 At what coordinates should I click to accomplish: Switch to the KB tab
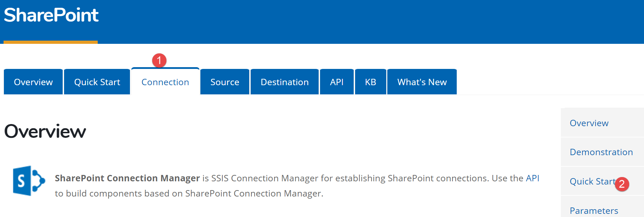coord(370,82)
